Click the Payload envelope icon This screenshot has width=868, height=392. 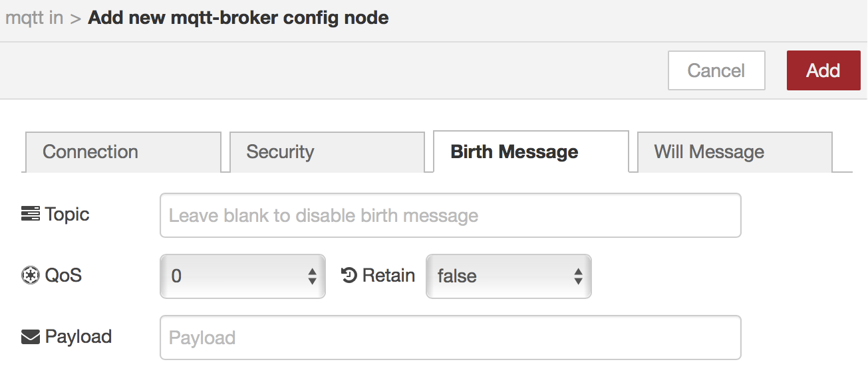click(31, 337)
